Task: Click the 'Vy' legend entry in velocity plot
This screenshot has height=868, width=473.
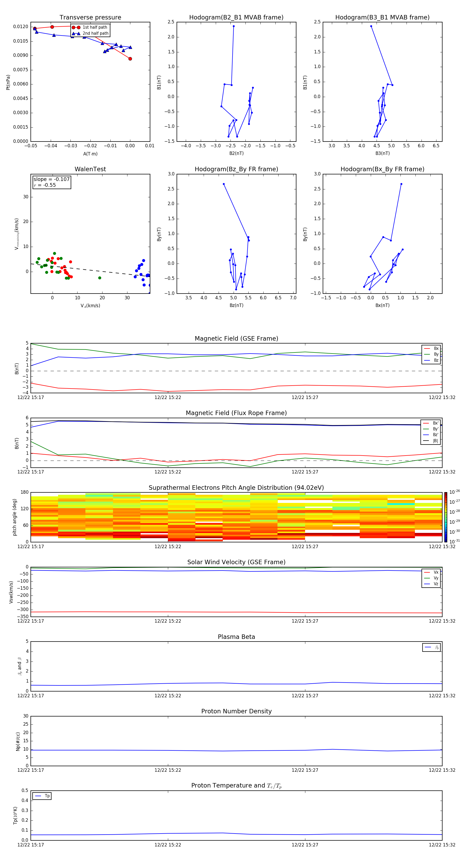Action: [431, 578]
